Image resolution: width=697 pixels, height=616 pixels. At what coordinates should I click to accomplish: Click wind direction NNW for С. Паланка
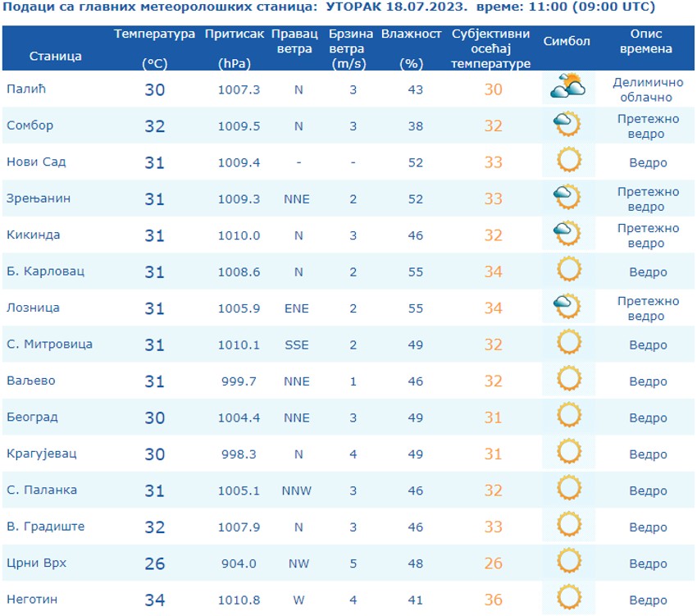click(x=297, y=491)
